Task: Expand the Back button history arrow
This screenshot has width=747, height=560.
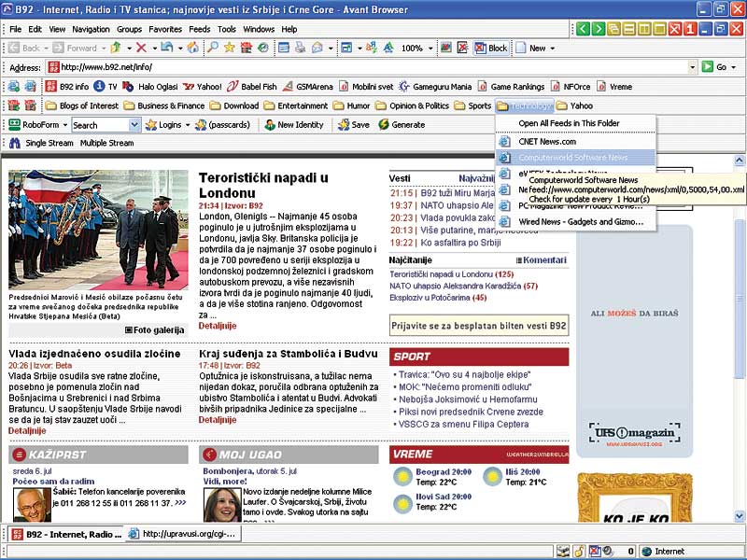Action: click(x=46, y=49)
